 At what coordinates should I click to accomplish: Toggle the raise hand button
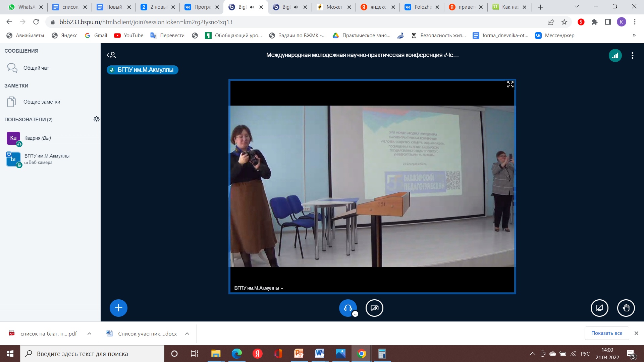click(626, 308)
